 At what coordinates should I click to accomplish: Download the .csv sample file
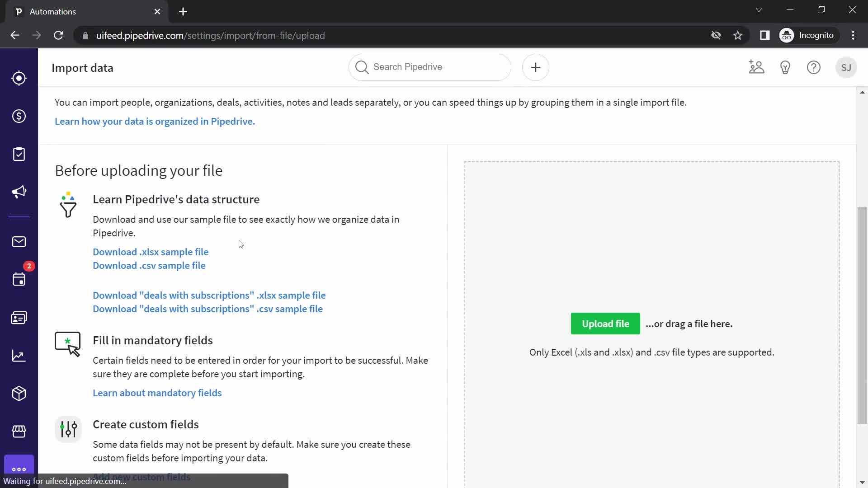(149, 266)
